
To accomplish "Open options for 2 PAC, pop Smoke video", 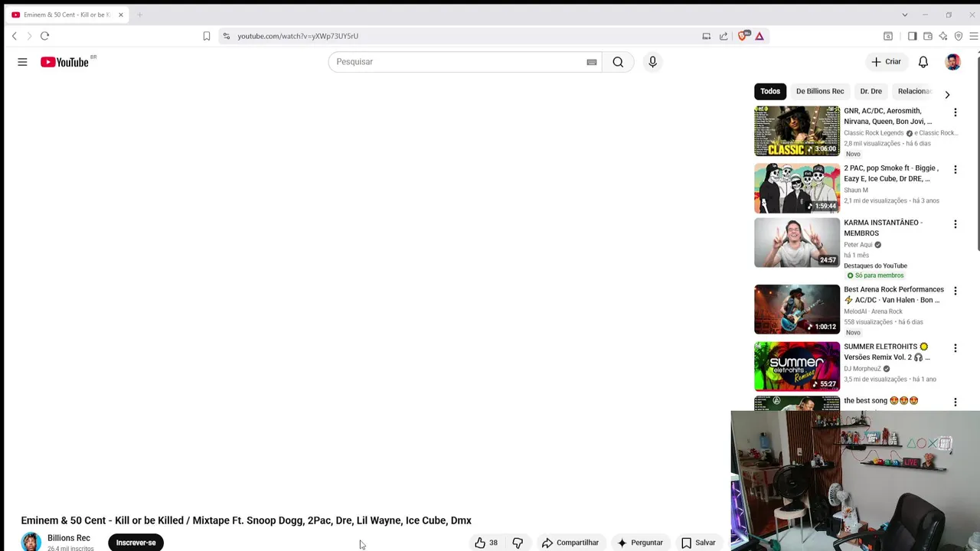I will click(x=955, y=170).
